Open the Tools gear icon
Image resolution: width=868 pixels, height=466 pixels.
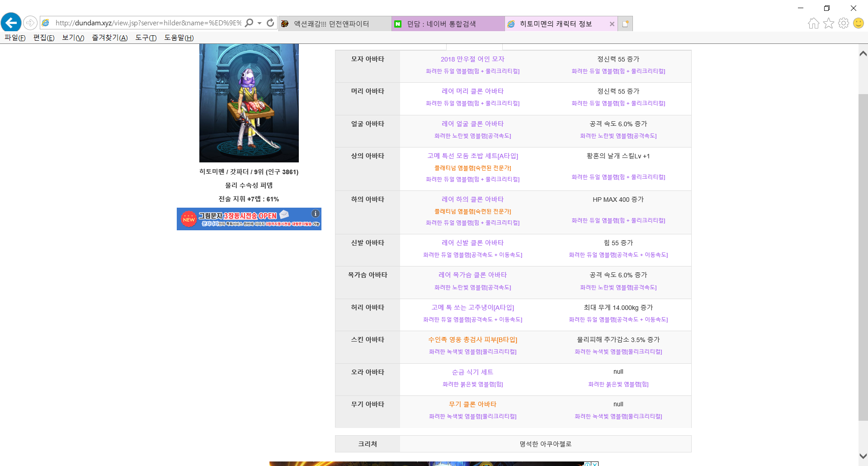pos(844,23)
